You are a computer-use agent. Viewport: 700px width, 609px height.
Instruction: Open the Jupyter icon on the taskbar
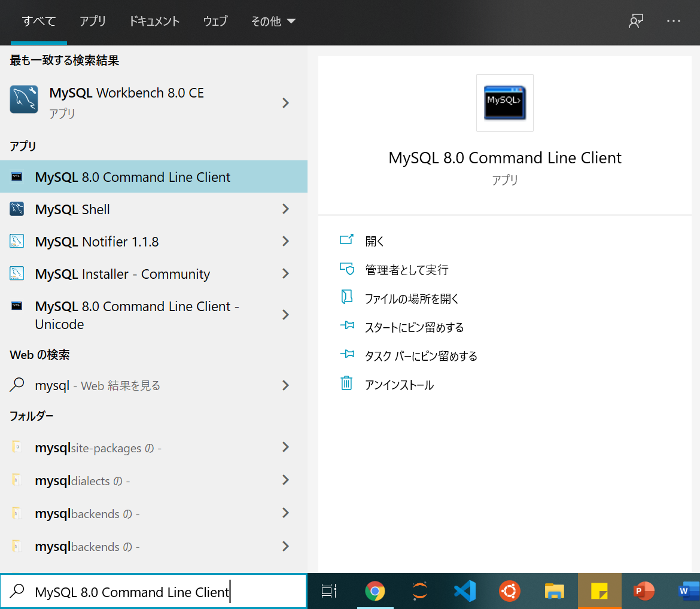tap(419, 591)
